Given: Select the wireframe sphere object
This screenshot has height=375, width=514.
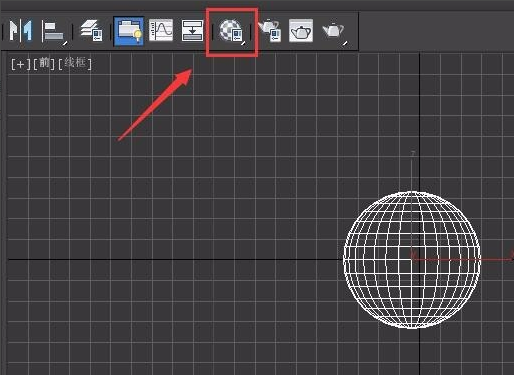Looking at the screenshot, I should (412, 260).
